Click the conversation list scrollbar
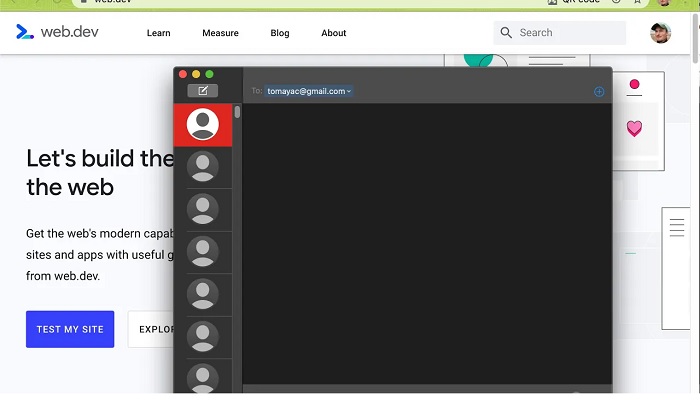This screenshot has height=401, width=700. click(x=237, y=113)
